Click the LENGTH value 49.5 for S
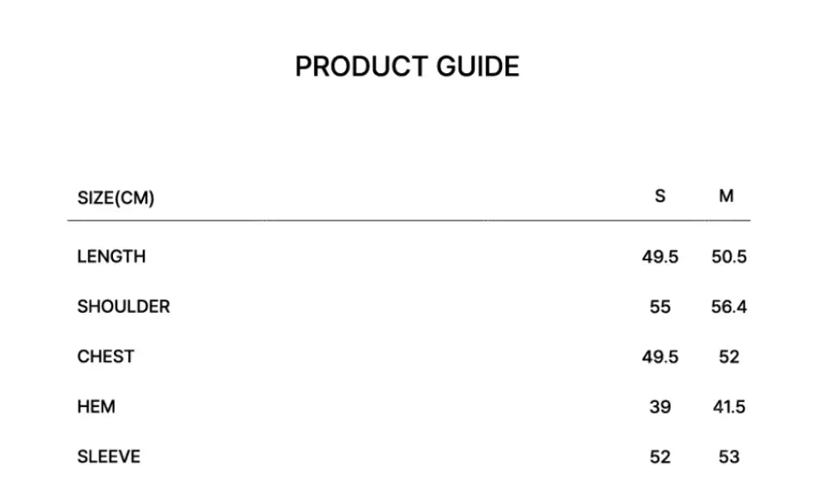The image size is (831, 504). (660, 257)
